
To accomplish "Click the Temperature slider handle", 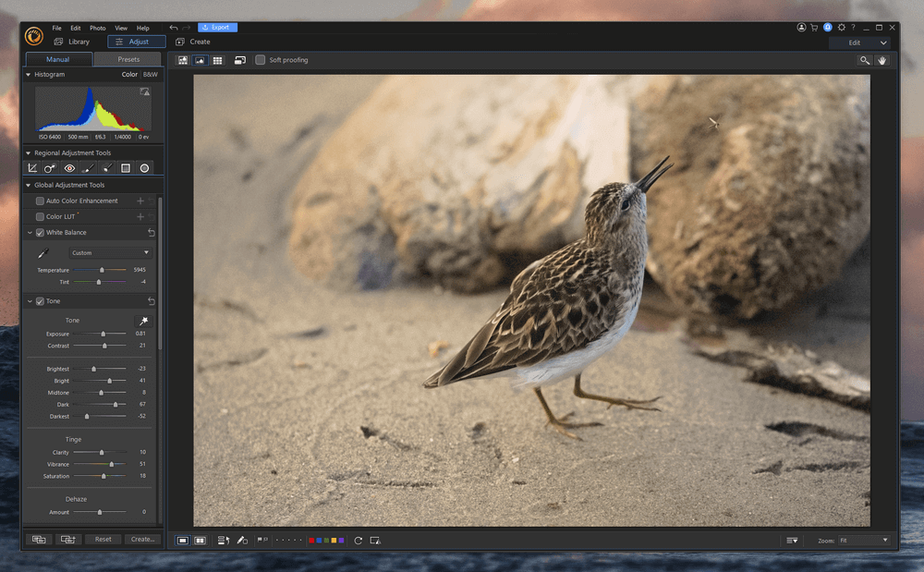I will pyautogui.click(x=102, y=270).
